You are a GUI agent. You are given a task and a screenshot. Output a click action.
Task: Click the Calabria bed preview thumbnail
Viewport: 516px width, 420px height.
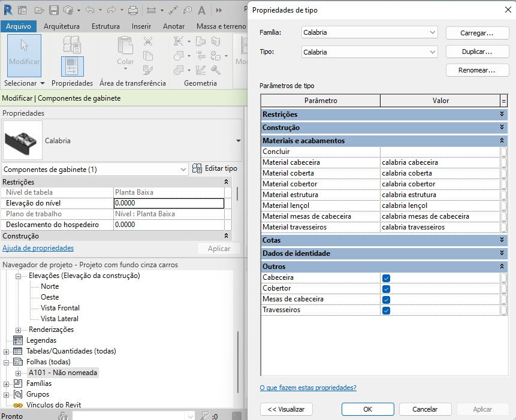pos(22,140)
